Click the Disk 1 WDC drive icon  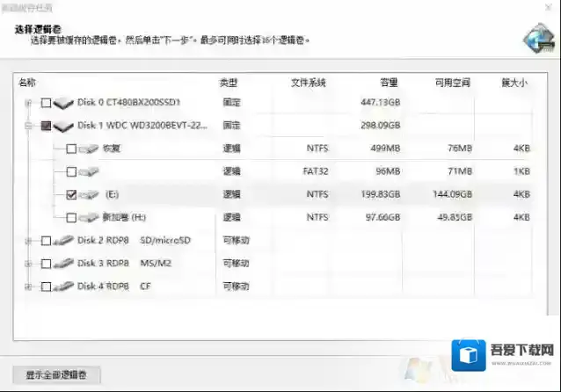click(x=63, y=126)
